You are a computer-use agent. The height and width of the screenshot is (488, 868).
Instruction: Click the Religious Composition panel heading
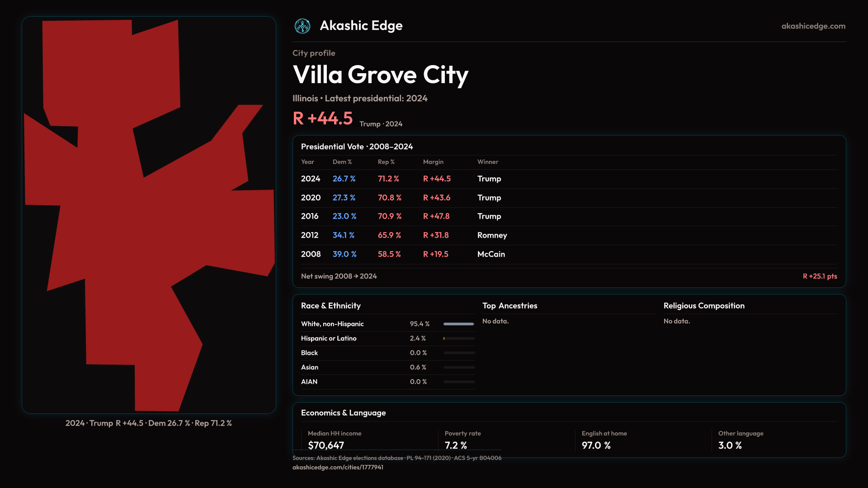click(704, 306)
